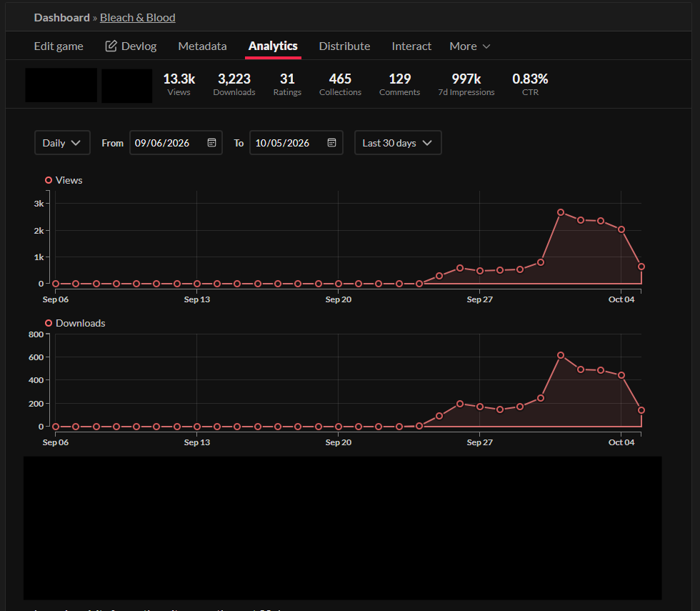The height and width of the screenshot is (611, 700).
Task: Click the 3,223 Downloads stat
Action: [x=234, y=84]
